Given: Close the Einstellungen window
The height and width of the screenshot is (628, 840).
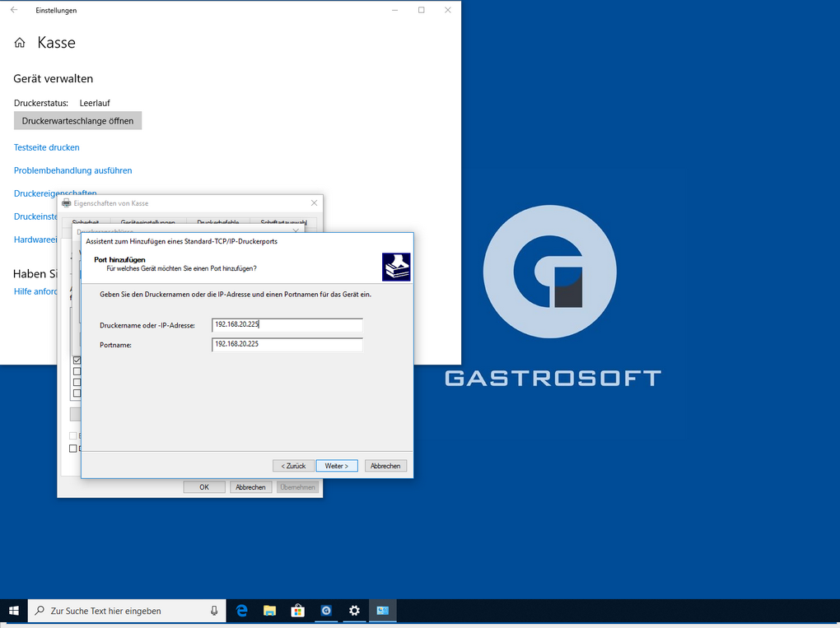Looking at the screenshot, I should pyautogui.click(x=448, y=10).
